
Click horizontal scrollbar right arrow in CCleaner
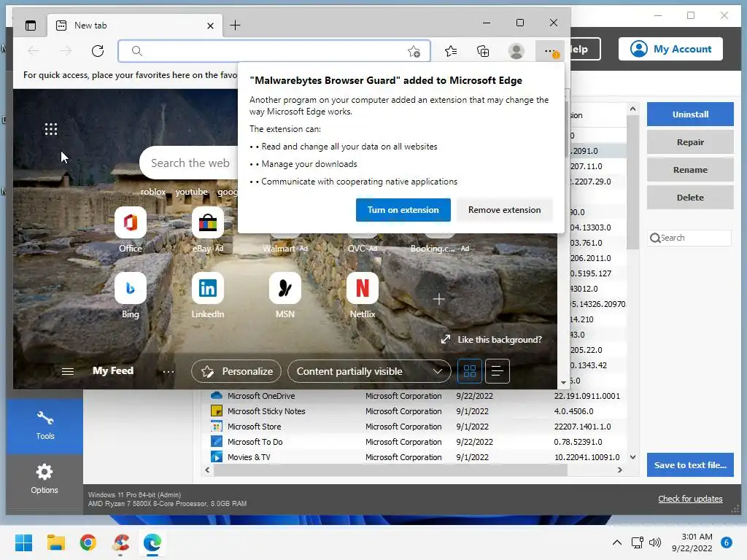click(x=620, y=470)
